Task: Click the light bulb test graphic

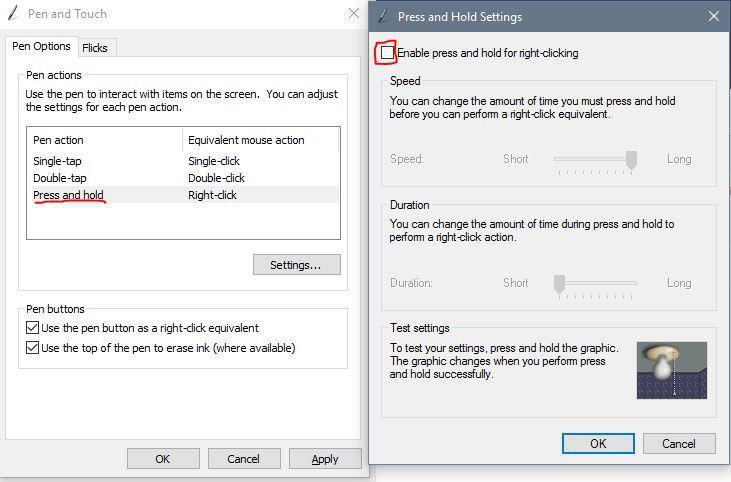Action: (x=672, y=370)
